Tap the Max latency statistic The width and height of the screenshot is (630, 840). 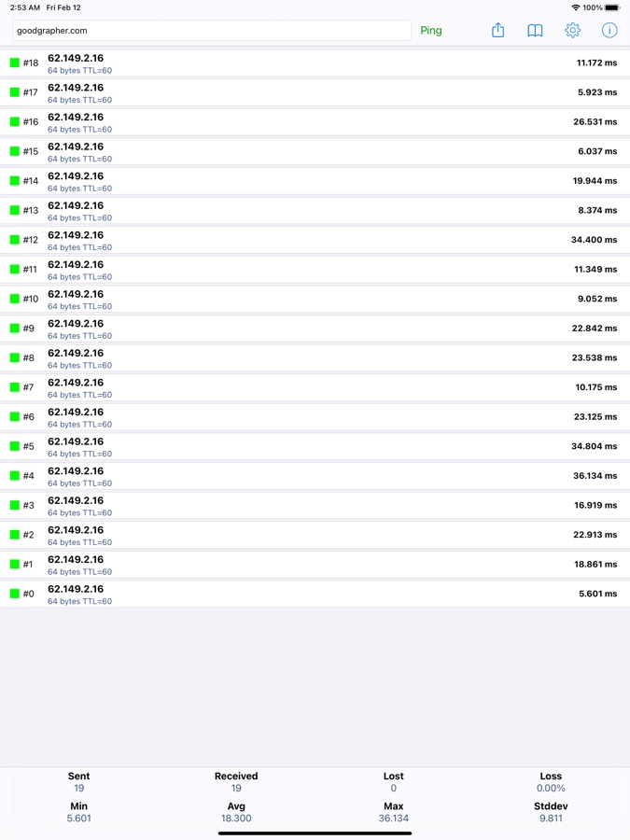(x=393, y=812)
